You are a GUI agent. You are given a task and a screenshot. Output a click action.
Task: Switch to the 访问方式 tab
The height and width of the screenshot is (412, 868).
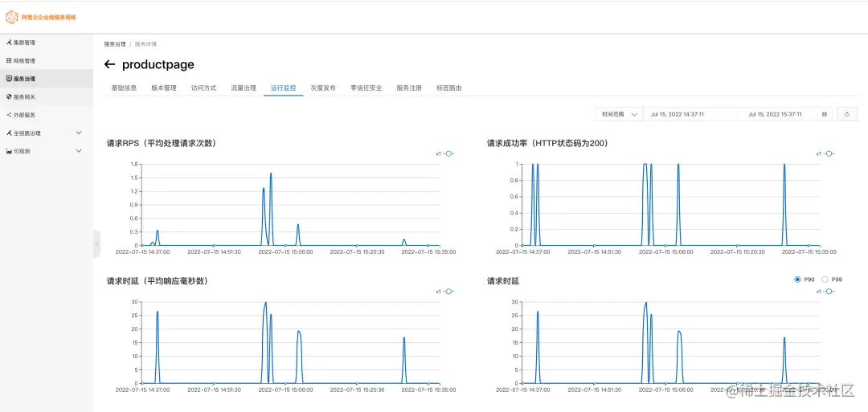click(x=203, y=88)
